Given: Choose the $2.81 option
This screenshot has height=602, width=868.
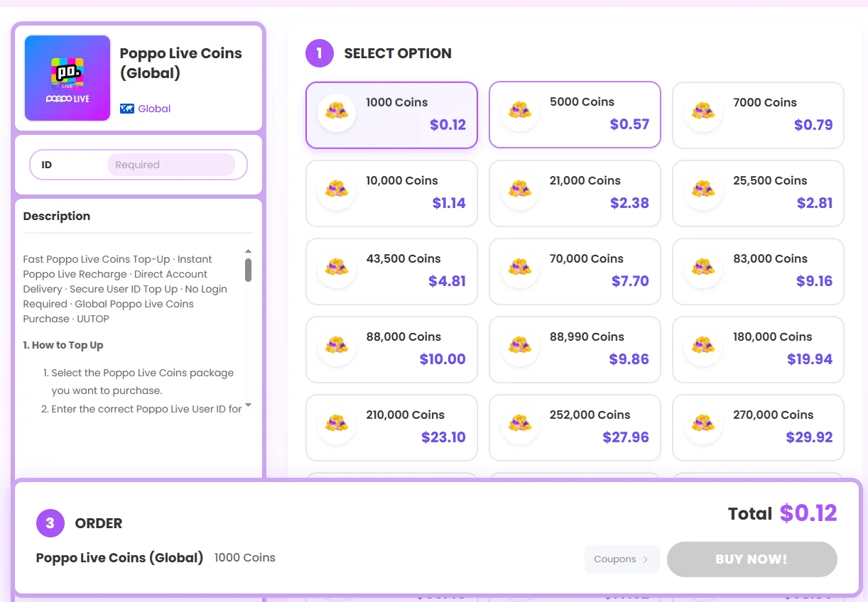Looking at the screenshot, I should click(758, 193).
